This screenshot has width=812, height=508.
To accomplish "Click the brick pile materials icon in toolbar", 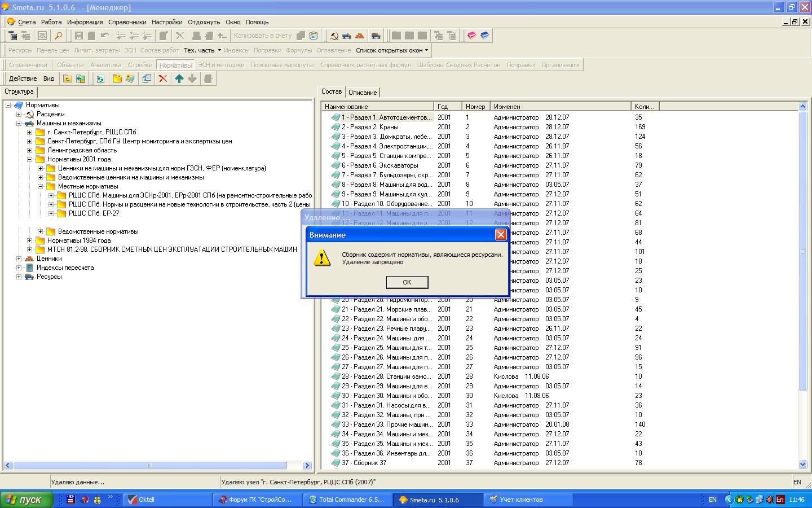I will pyautogui.click(x=360, y=36).
